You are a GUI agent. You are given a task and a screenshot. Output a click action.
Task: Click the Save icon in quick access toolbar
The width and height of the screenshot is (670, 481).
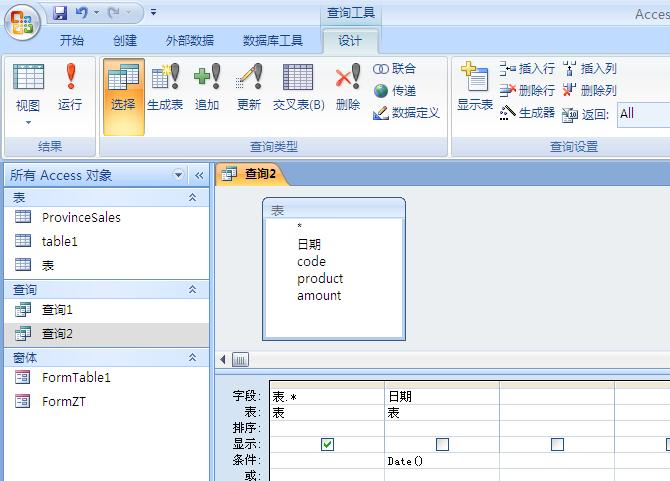point(60,13)
